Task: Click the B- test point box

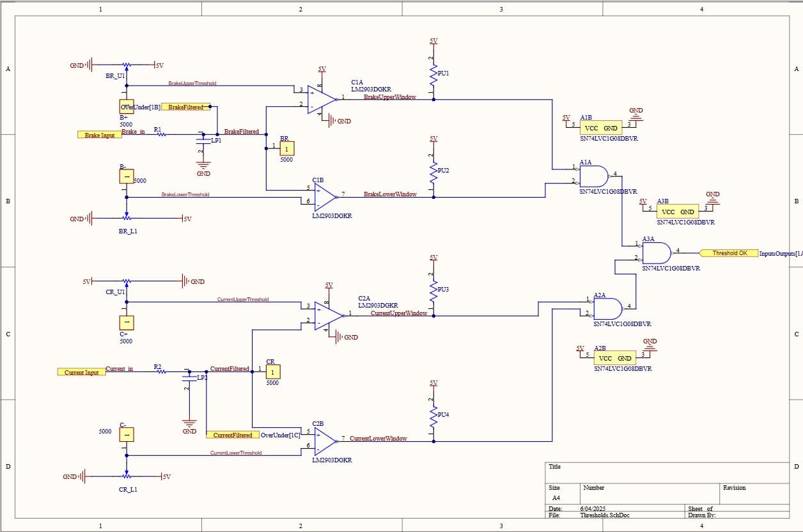Action: tap(127, 176)
